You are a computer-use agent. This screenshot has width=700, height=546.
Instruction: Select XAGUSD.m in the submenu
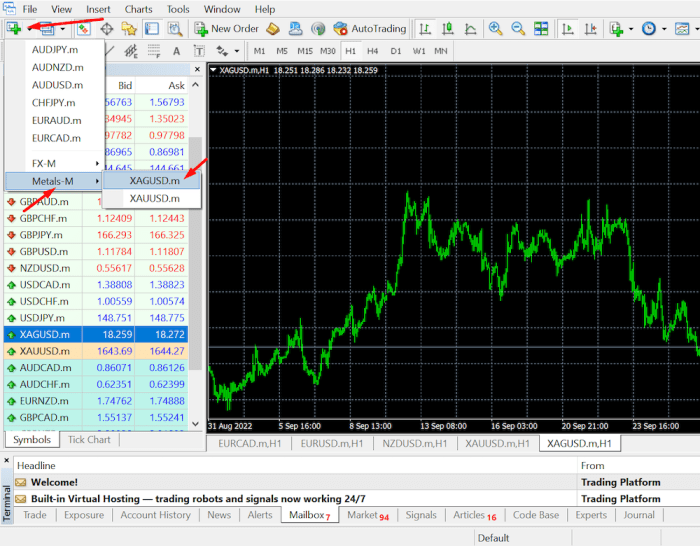click(152, 181)
